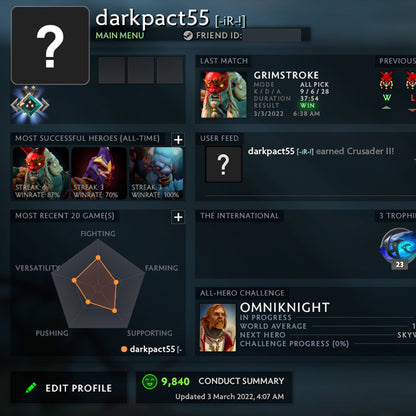Expand Most Successful Heroes with plus button
The height and width of the screenshot is (416, 416).
point(178,139)
